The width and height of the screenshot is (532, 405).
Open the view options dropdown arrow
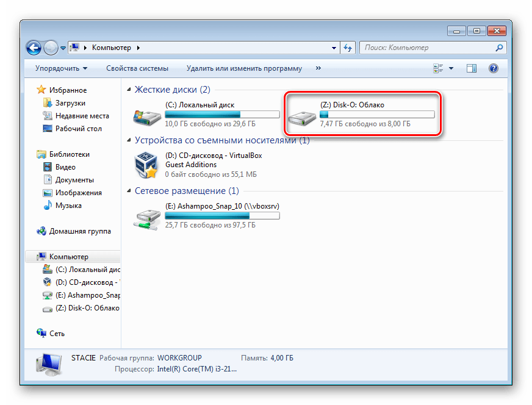(451, 68)
